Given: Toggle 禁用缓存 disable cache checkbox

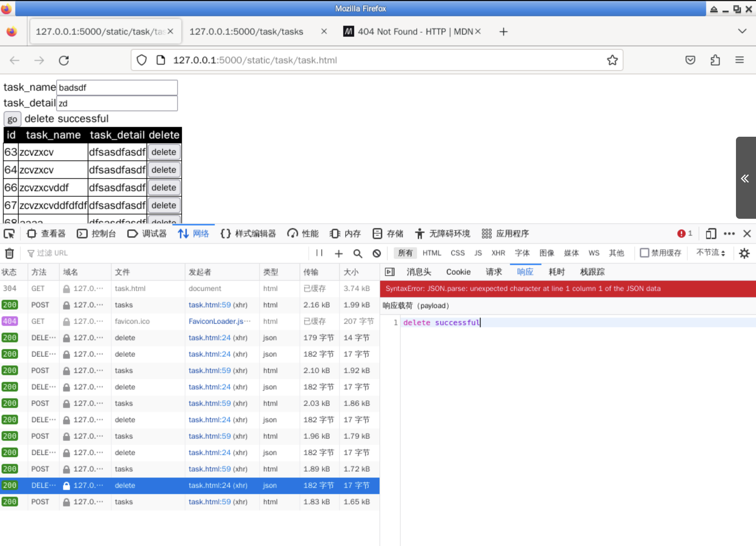Looking at the screenshot, I should (644, 252).
